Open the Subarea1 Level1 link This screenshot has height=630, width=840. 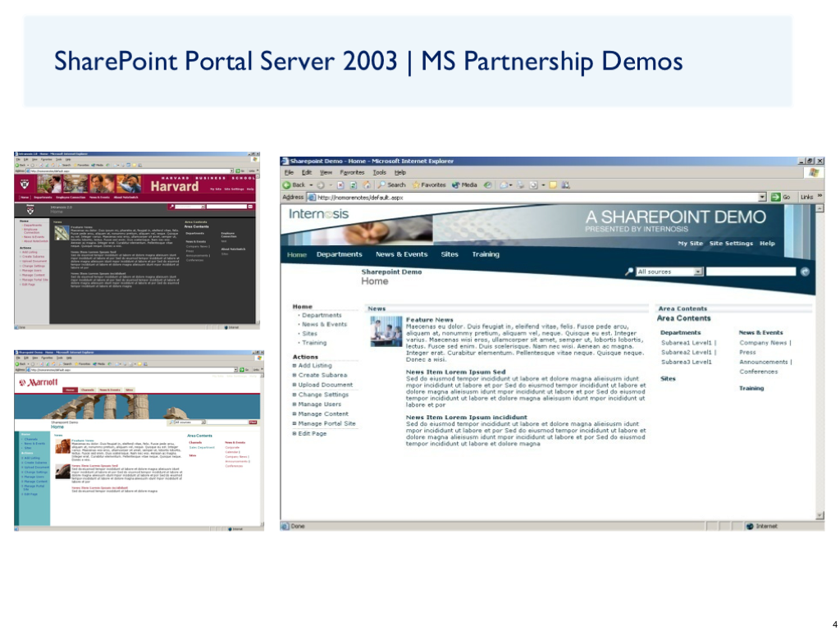click(687, 342)
